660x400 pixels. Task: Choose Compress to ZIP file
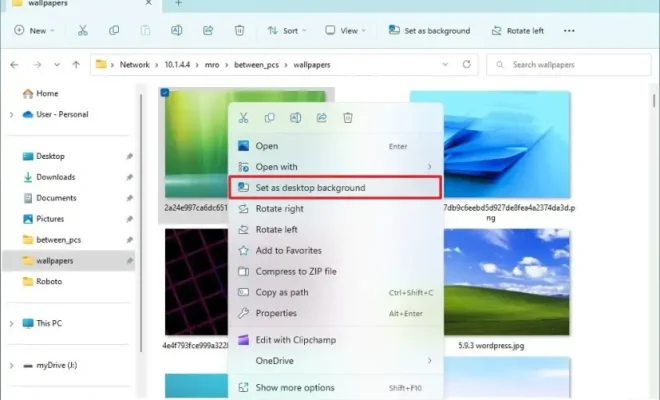pyautogui.click(x=335, y=272)
